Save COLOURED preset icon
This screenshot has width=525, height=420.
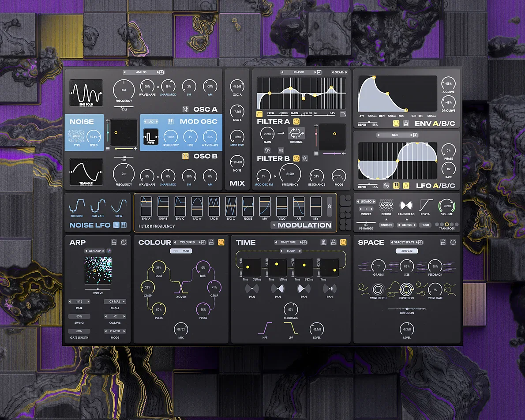coord(203,242)
